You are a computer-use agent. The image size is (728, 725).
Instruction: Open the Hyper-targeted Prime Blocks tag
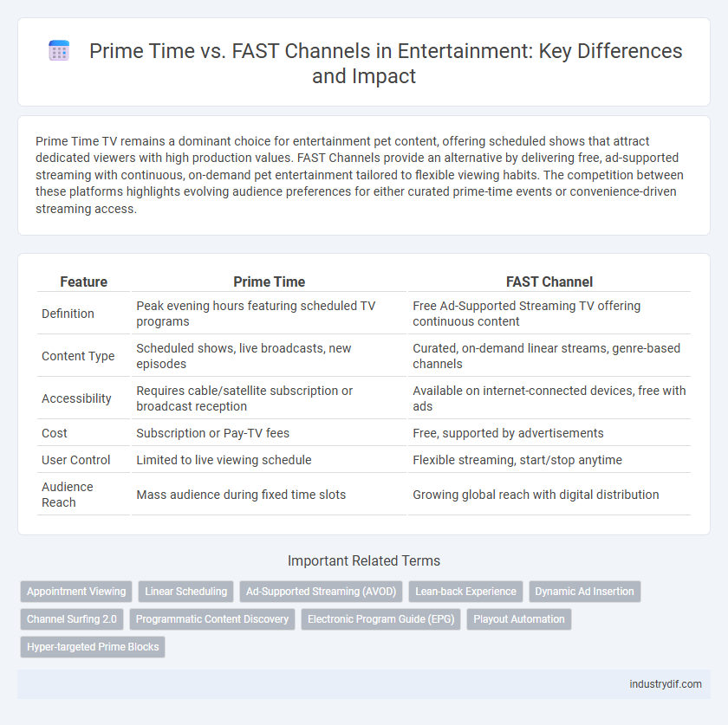pyautogui.click(x=93, y=647)
